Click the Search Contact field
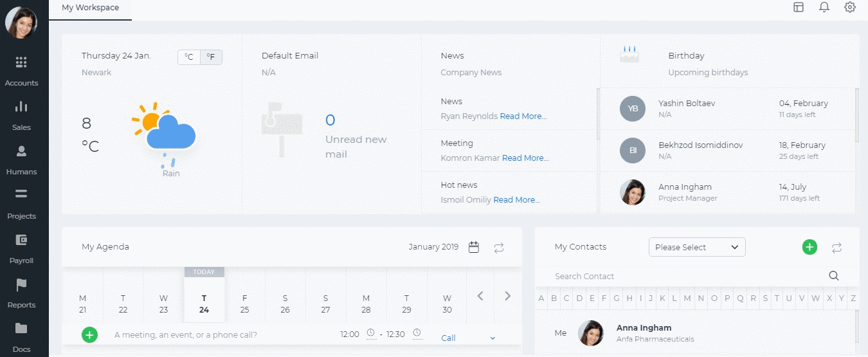Image resolution: width=868 pixels, height=357 pixels. click(688, 276)
